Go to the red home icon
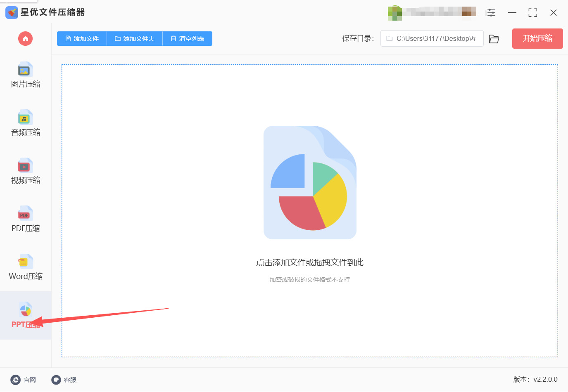This screenshot has height=392, width=568. (25, 39)
